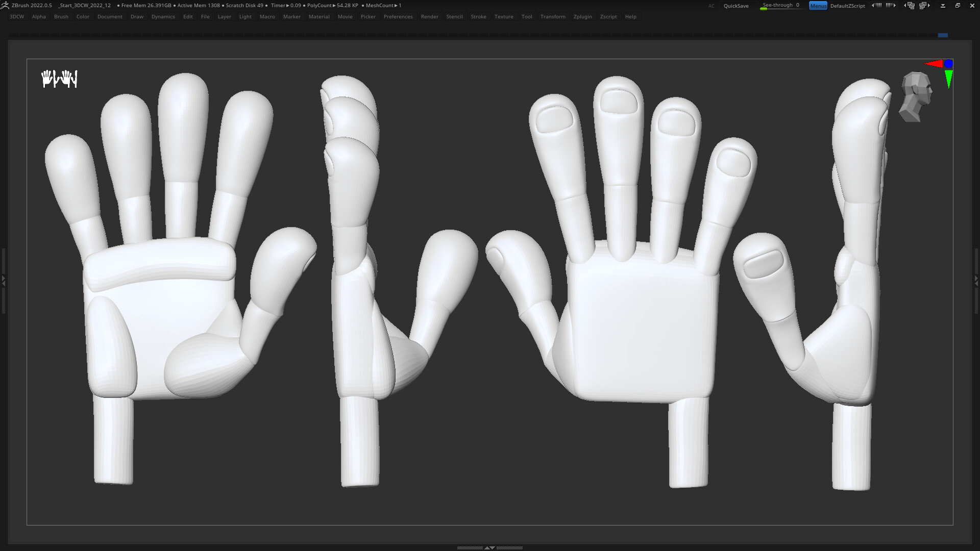Click the hands reference icon on the canvas
The height and width of the screenshot is (551, 980).
[x=59, y=79]
